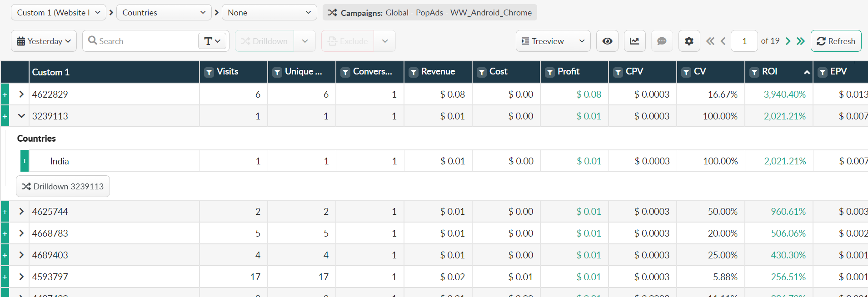Click the green plus on row 4668783
The width and height of the screenshot is (868, 297).
(x=5, y=233)
